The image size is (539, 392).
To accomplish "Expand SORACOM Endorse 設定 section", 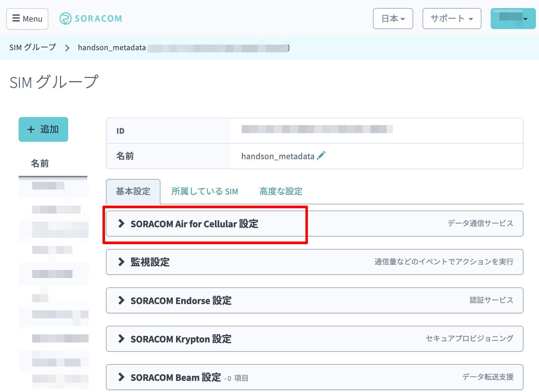I will pyautogui.click(x=314, y=300).
